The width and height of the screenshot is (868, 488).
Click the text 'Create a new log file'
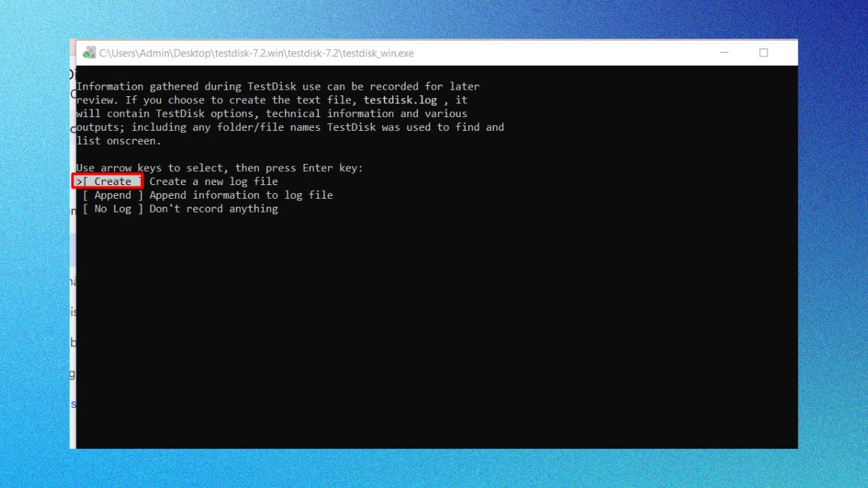tap(213, 181)
